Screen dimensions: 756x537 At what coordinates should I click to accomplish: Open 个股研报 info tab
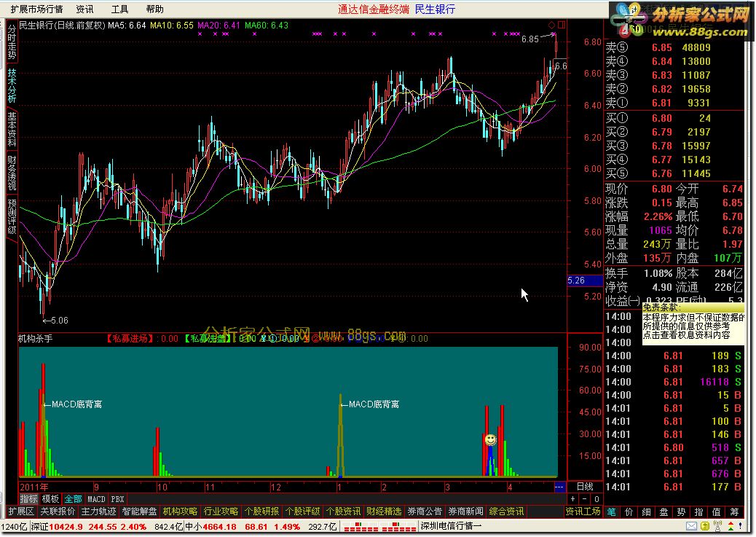pos(261,511)
